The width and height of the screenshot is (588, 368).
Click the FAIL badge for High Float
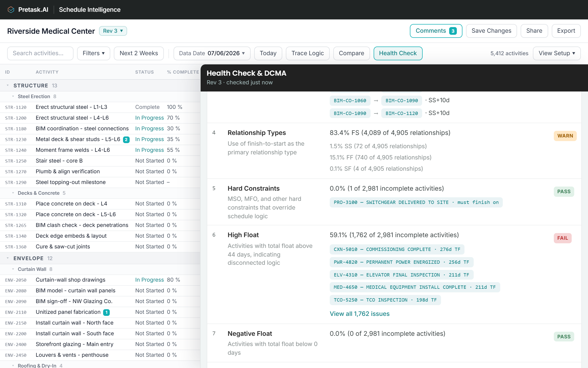tap(562, 238)
